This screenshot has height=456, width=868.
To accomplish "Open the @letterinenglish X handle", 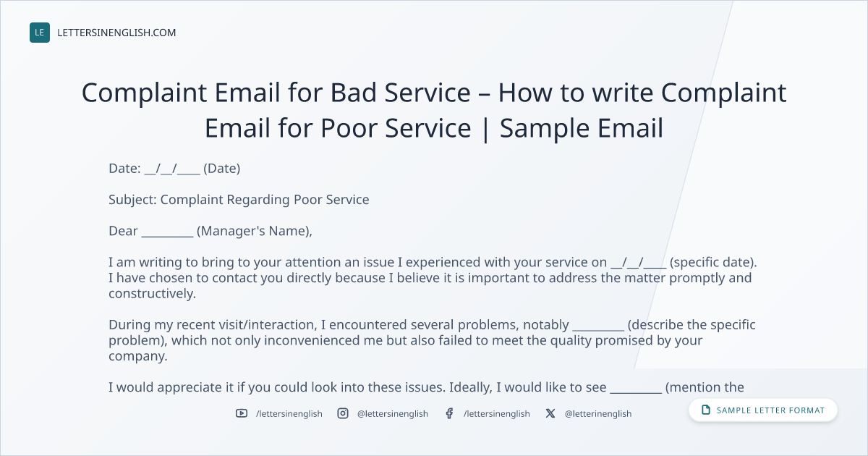I will click(x=598, y=413).
